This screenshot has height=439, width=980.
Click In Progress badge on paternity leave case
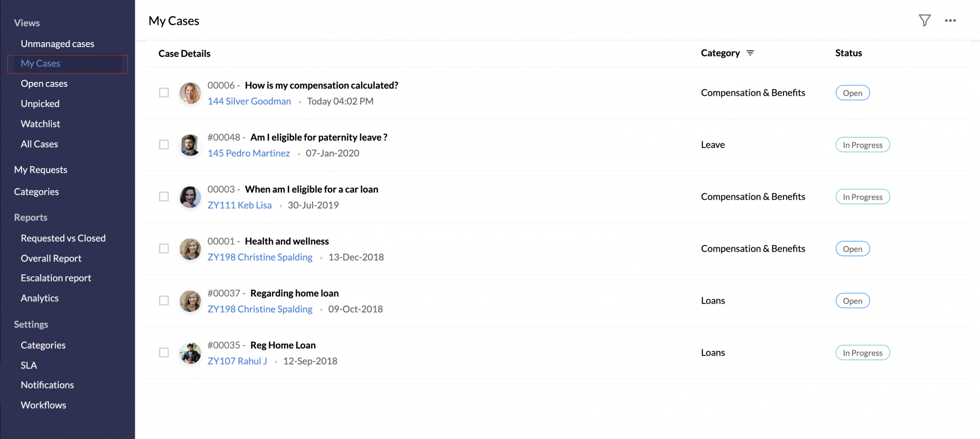[862, 145]
